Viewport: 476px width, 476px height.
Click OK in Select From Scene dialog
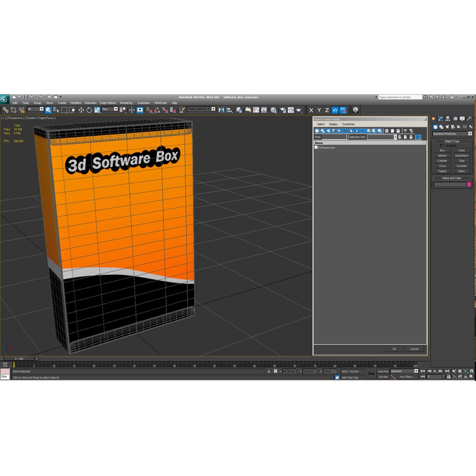pyautogui.click(x=394, y=349)
